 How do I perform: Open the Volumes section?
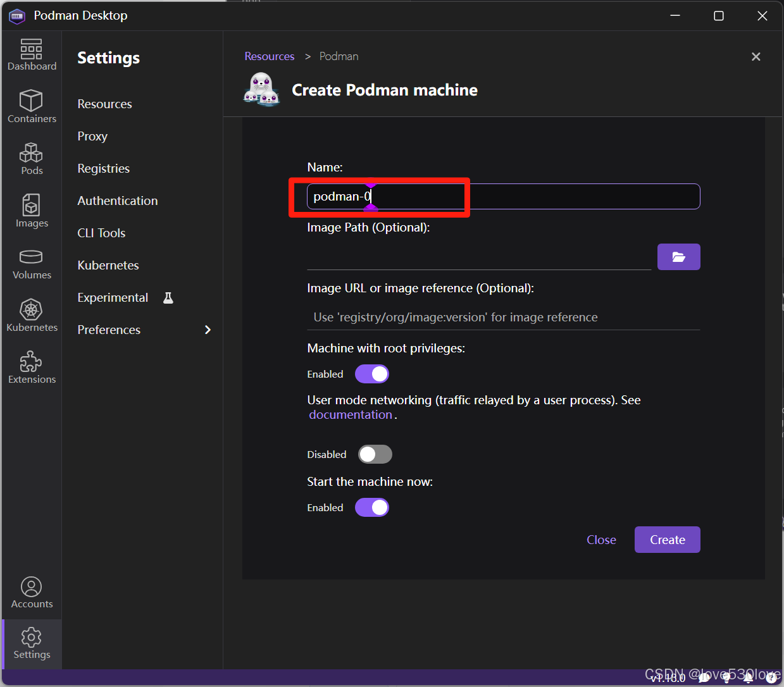pos(32,264)
